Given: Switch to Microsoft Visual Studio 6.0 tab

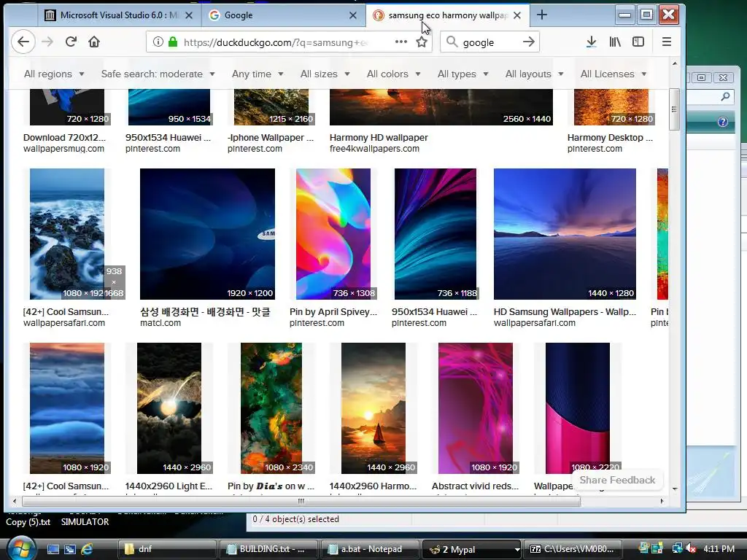Looking at the screenshot, I should point(119,15).
